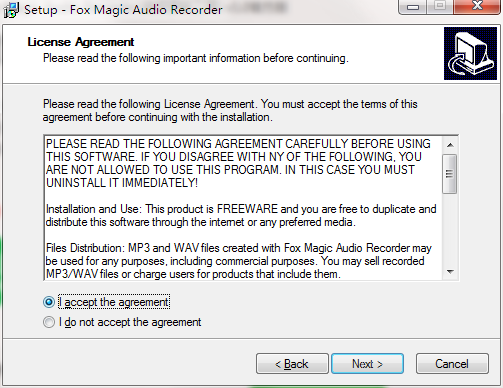The height and width of the screenshot is (388, 503).
Task: Go back with the '< Back' button
Action: click(x=292, y=364)
